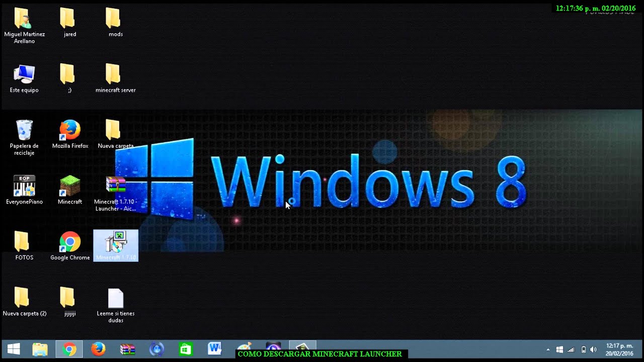Open the Miguel Martinez Arellano user folder
Image resolution: width=644 pixels, height=362 pixels.
coord(24,26)
